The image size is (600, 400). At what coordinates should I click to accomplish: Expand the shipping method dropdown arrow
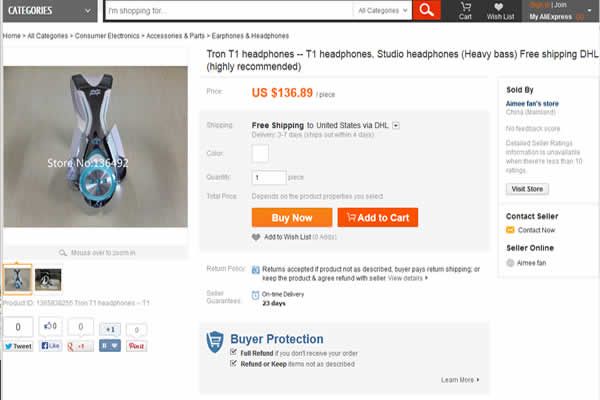(x=396, y=126)
